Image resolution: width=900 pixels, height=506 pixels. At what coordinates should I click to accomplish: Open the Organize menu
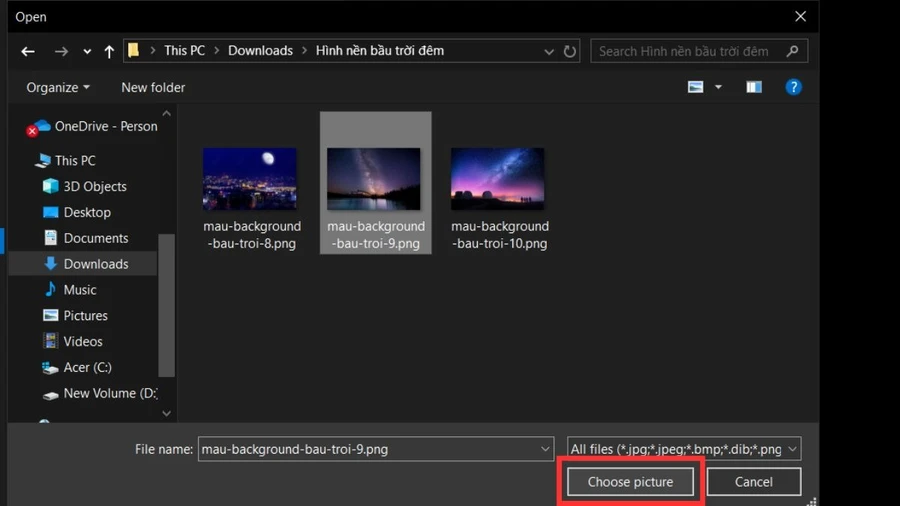58,87
